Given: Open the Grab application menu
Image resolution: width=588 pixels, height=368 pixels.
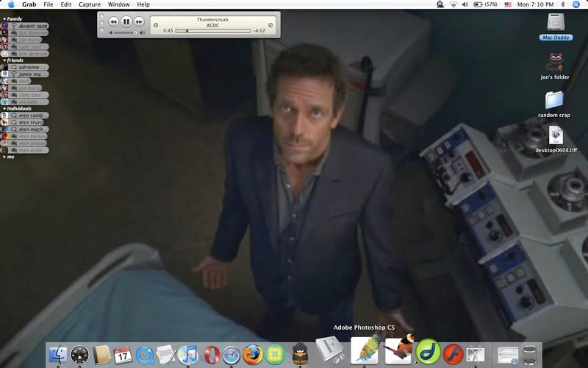Looking at the screenshot, I should pyautogui.click(x=29, y=4).
